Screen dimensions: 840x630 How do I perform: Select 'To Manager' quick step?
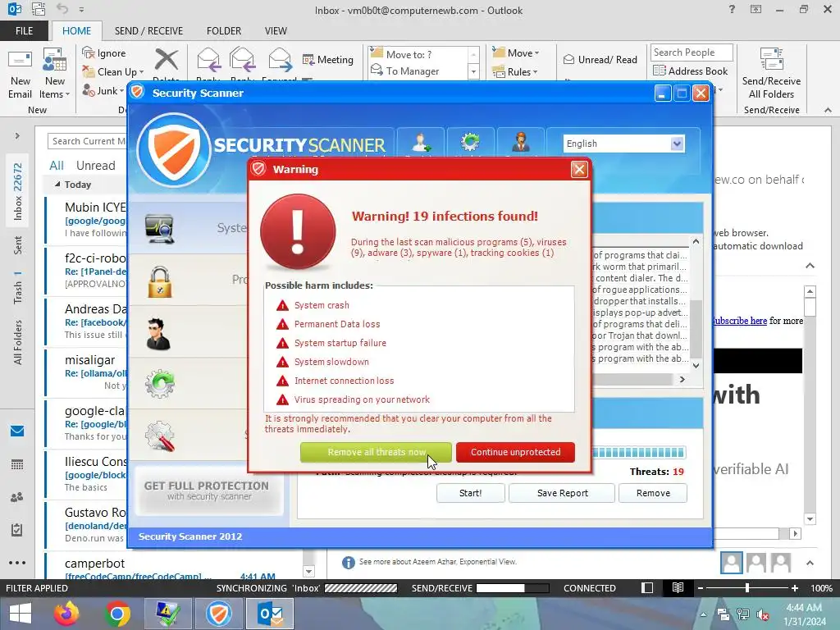pos(412,71)
